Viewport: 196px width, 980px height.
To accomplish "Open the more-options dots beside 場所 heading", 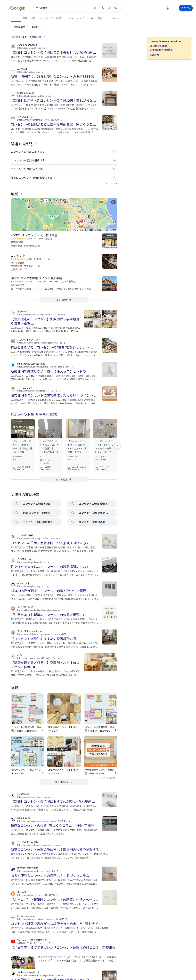I will tap(21, 194).
